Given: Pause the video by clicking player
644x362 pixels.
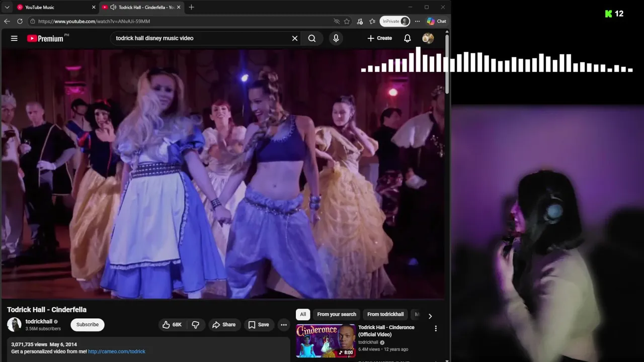Looking at the screenshot, I should (x=223, y=173).
